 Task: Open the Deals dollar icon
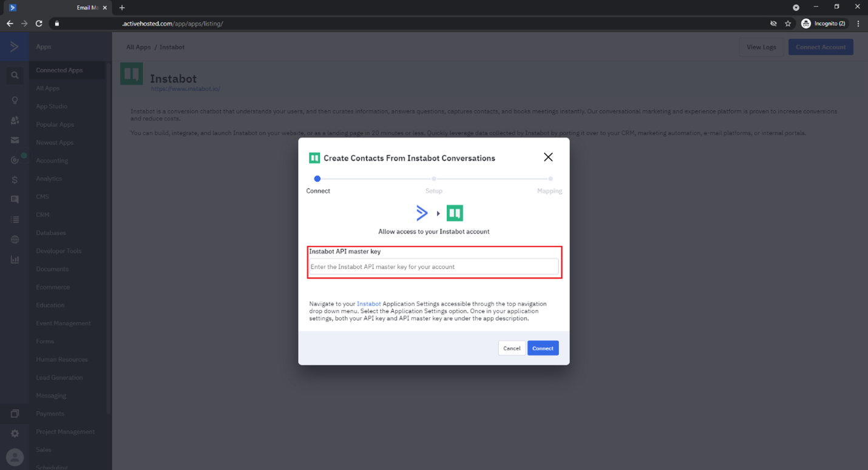click(x=15, y=180)
